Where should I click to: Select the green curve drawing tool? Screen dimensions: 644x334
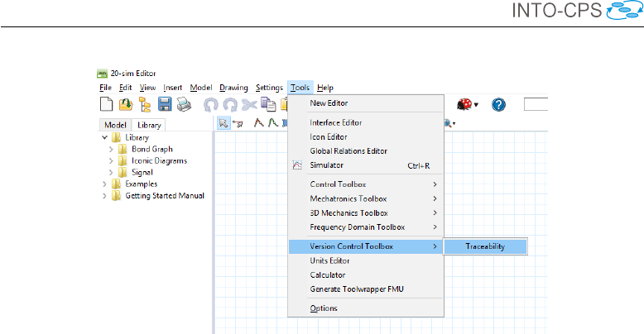click(272, 122)
